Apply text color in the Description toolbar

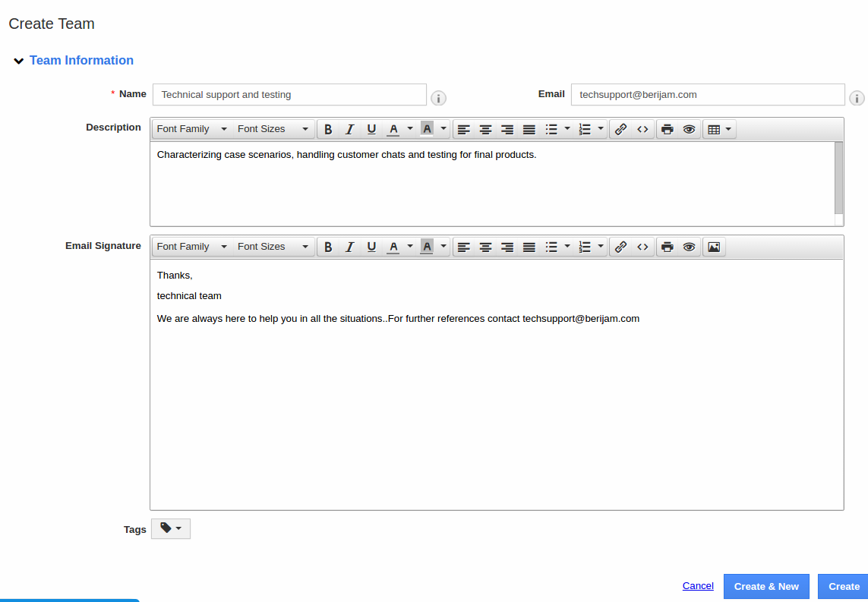393,130
